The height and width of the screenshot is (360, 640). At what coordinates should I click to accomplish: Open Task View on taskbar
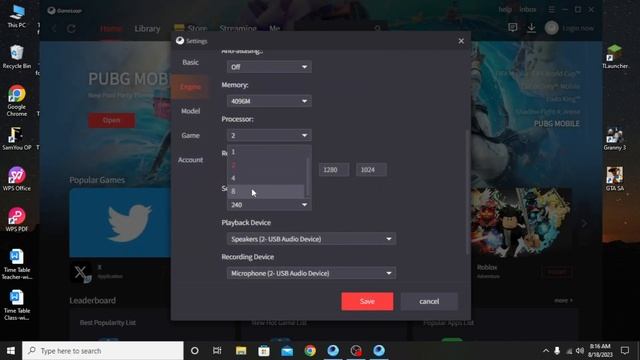point(217,351)
